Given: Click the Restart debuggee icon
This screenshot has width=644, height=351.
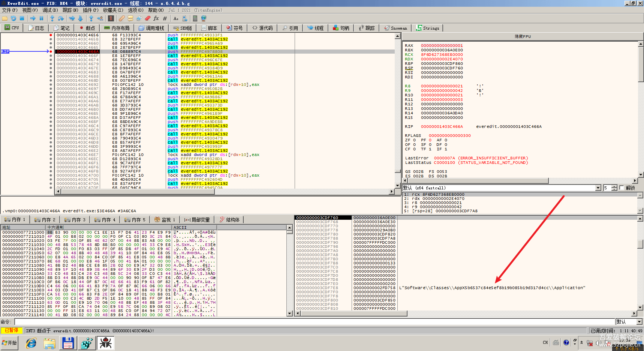Looking at the screenshot, I should coord(13,18).
